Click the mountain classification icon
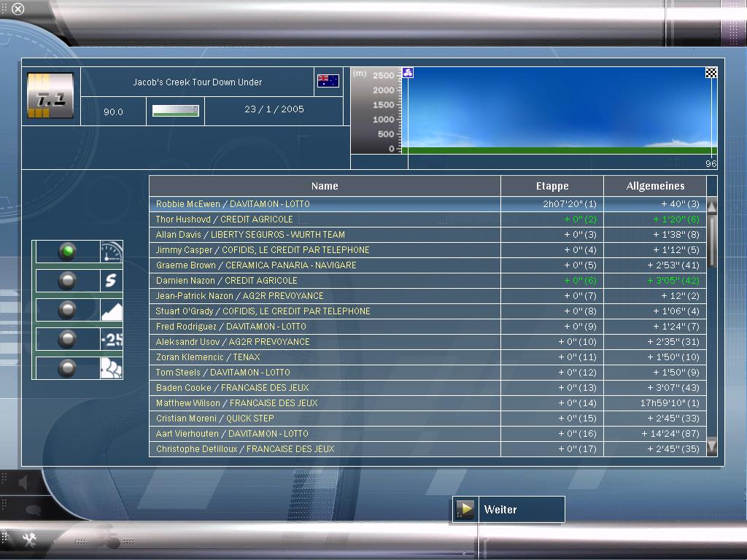Image resolution: width=747 pixels, height=560 pixels. pos(112,310)
